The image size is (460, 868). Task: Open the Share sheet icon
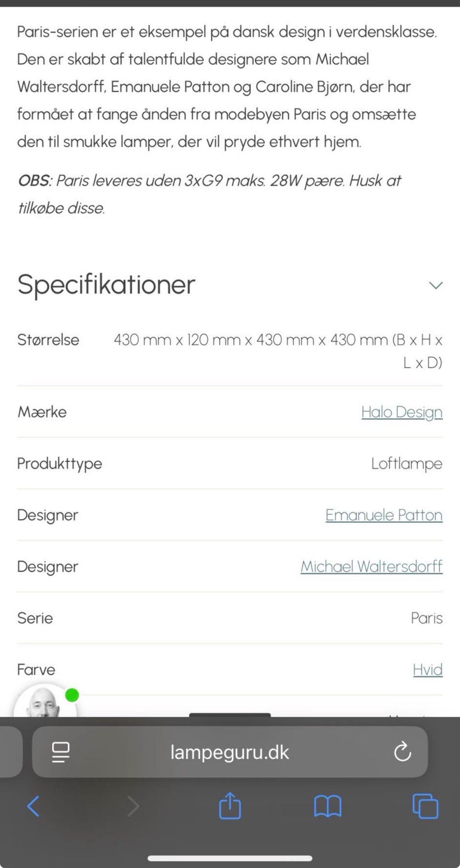tap(230, 806)
